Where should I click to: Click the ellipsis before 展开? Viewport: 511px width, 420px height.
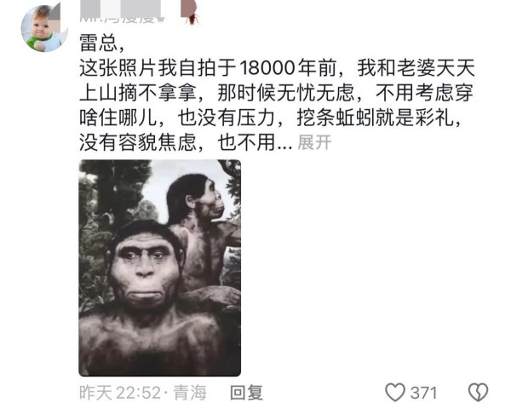[x=284, y=146]
